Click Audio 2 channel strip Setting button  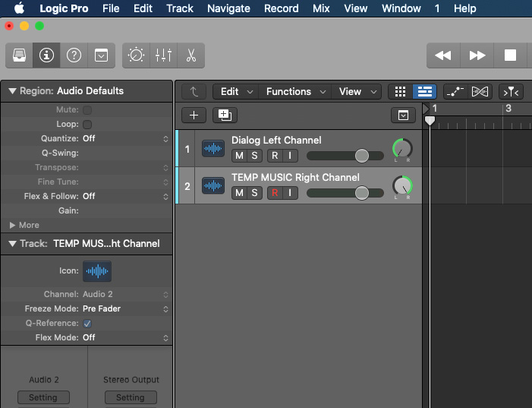(43, 397)
